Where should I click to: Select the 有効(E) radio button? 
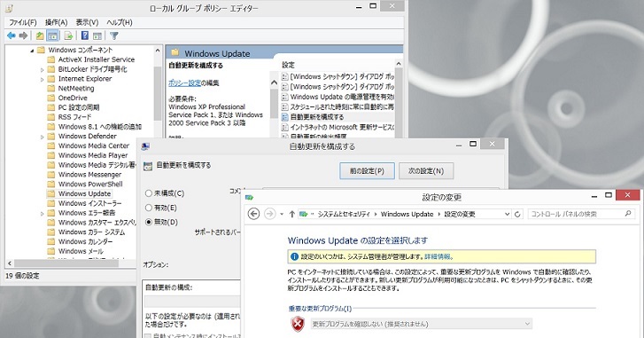click(149, 208)
